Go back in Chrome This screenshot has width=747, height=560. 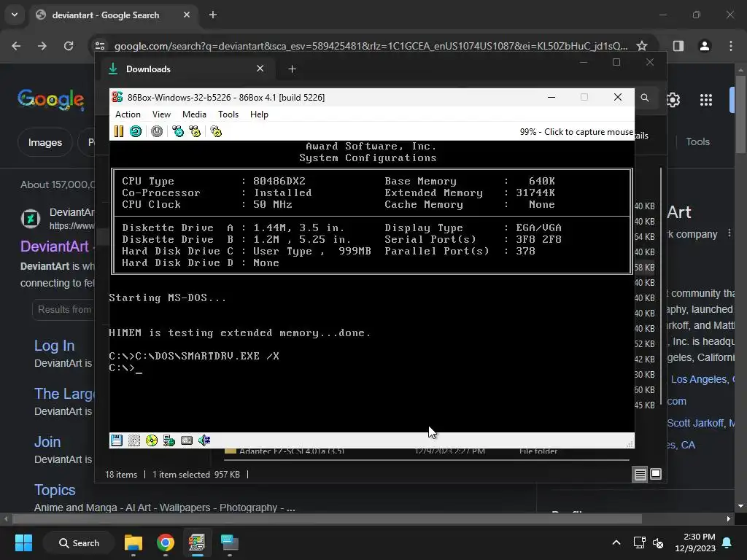tap(16, 46)
